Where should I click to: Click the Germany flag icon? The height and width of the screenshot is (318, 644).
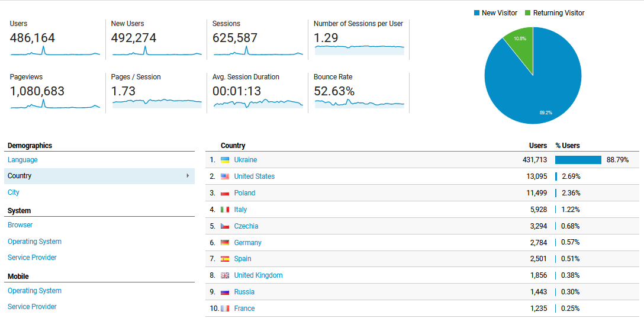click(225, 243)
